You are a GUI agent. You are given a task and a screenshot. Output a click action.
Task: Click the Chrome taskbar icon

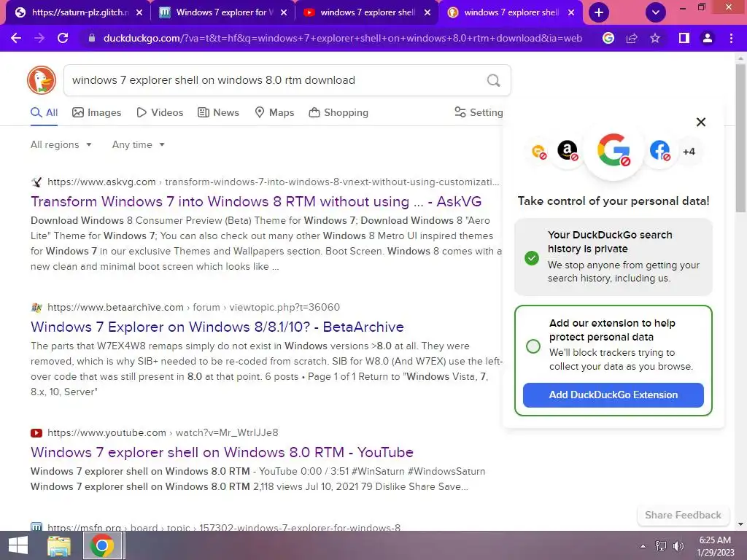pyautogui.click(x=102, y=545)
